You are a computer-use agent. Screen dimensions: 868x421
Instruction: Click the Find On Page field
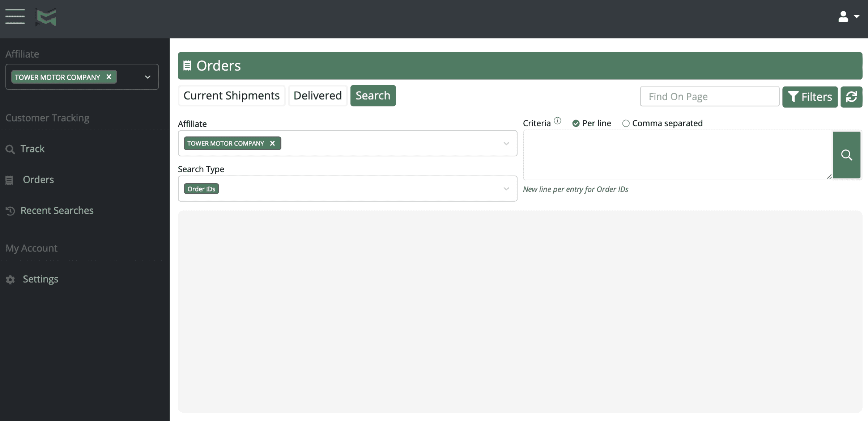coord(709,97)
